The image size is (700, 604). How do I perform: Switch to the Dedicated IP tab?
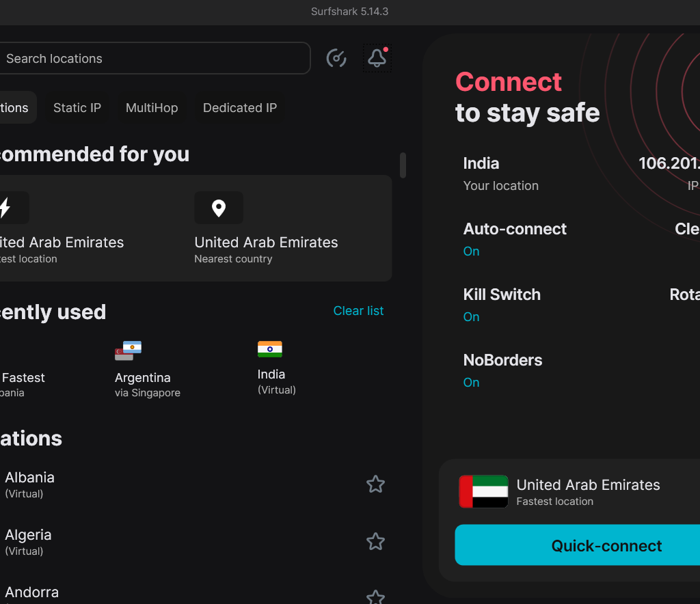click(240, 107)
